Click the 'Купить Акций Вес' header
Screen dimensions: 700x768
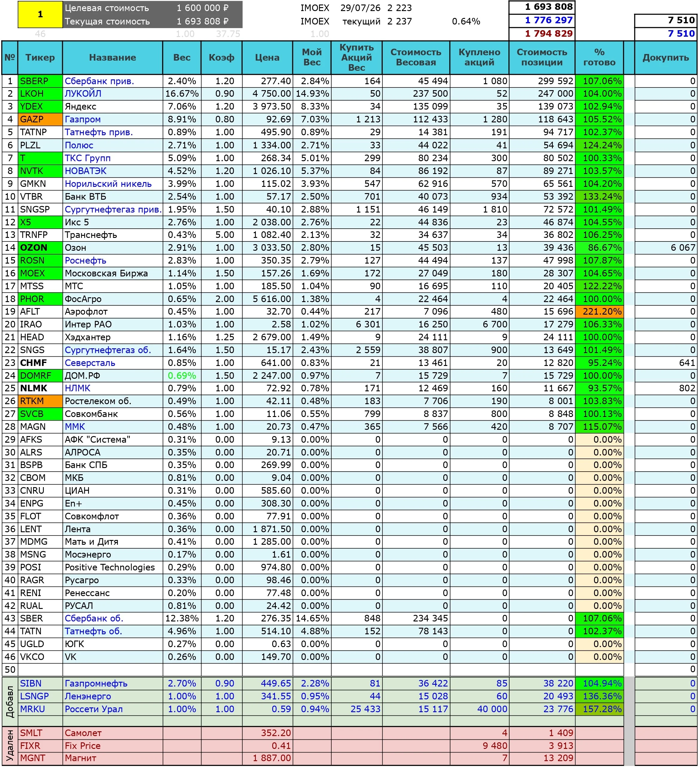click(356, 58)
